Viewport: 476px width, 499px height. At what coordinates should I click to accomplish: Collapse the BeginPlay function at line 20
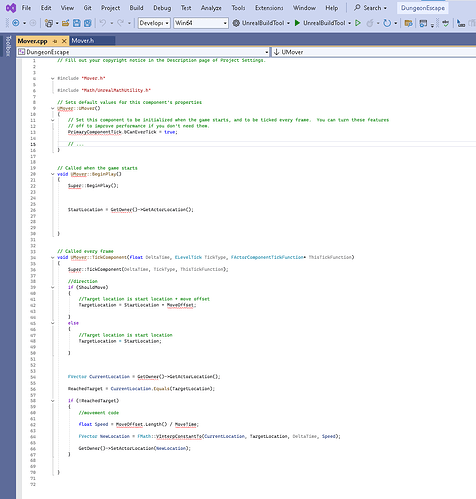[x=52, y=174]
